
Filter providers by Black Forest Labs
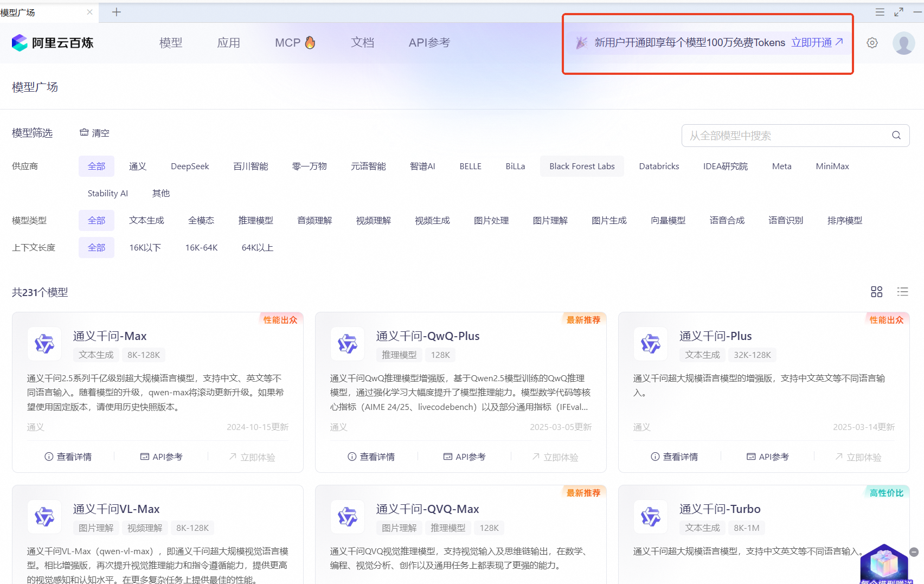pyautogui.click(x=582, y=166)
